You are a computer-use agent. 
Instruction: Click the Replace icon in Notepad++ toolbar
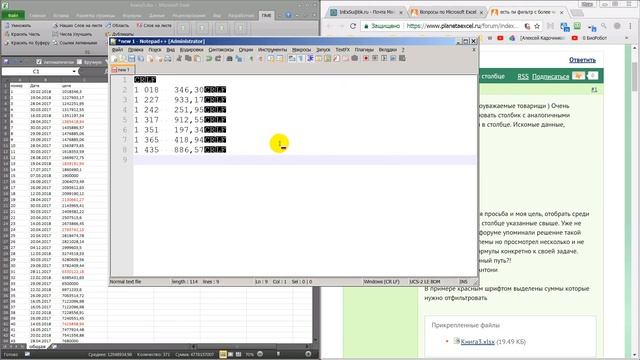click(x=239, y=58)
